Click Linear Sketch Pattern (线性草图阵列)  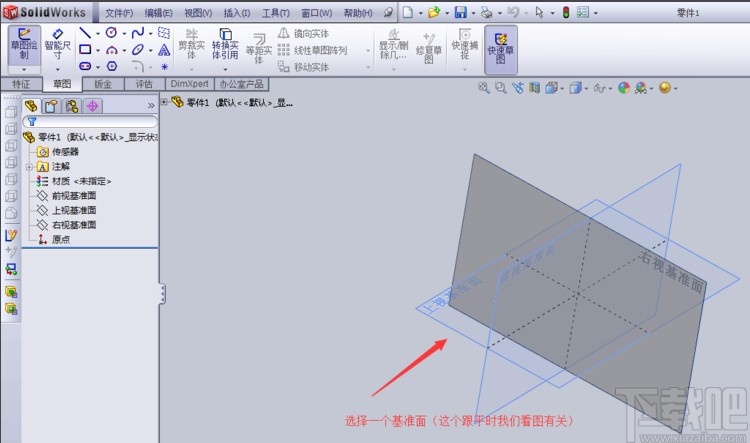tap(312, 50)
